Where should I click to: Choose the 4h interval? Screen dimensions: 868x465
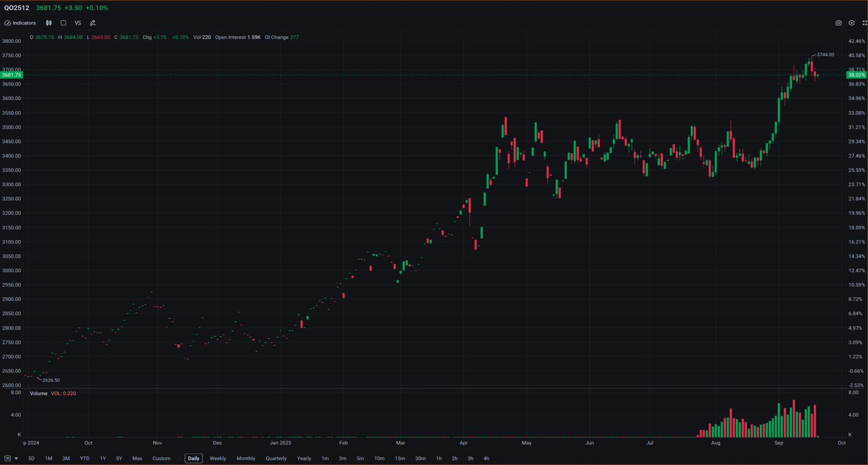pos(486,459)
